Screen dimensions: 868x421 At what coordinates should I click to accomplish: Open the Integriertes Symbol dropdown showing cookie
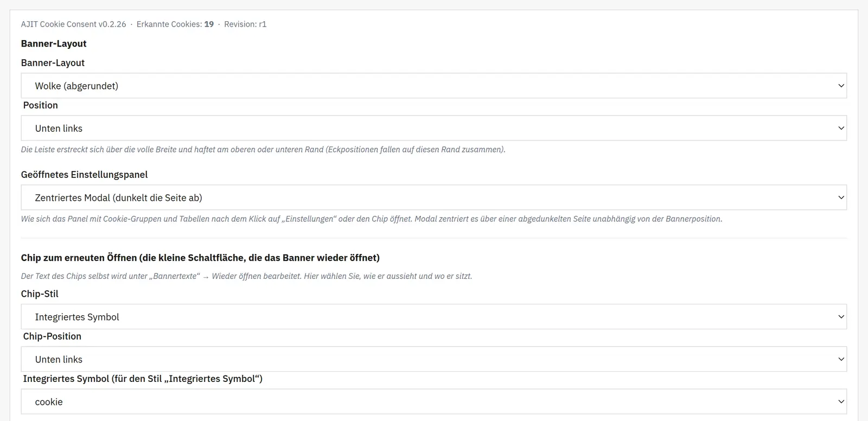[433, 401]
